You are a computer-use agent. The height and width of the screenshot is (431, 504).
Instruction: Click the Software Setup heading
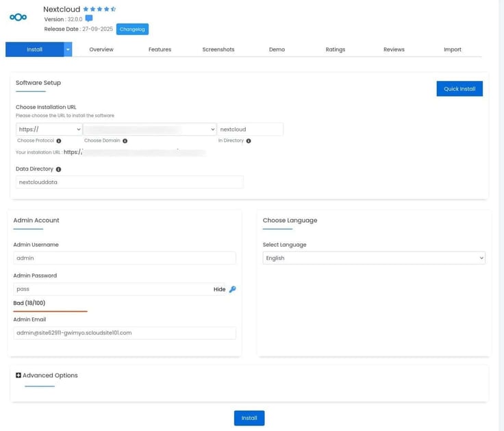coord(38,83)
